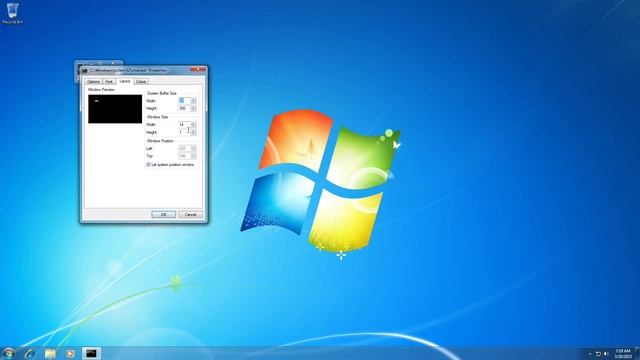Switch to the Options tab
Screen dimensions: 640x360
(x=93, y=82)
